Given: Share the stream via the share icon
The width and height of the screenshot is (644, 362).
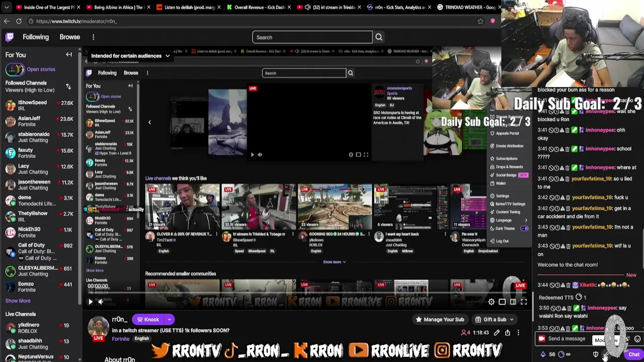Looking at the screenshot, I should [508, 333].
